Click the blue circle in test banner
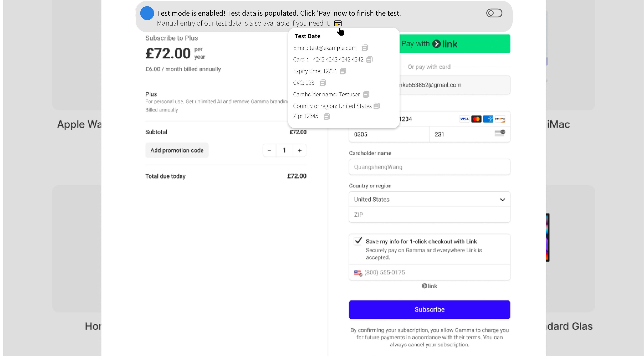The width and height of the screenshot is (644, 356). click(147, 13)
